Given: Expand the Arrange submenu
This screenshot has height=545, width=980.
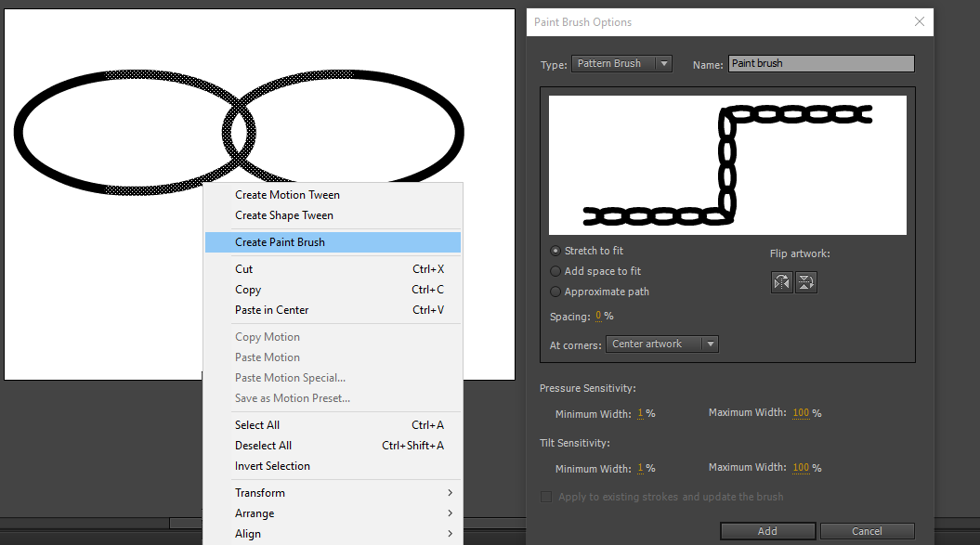Looking at the screenshot, I should click(255, 513).
